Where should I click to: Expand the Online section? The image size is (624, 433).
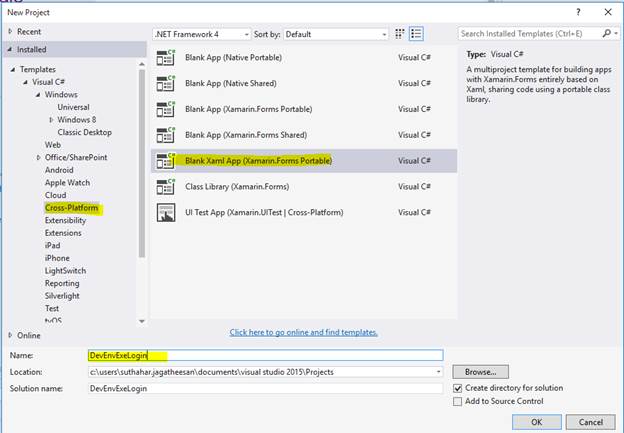point(10,335)
